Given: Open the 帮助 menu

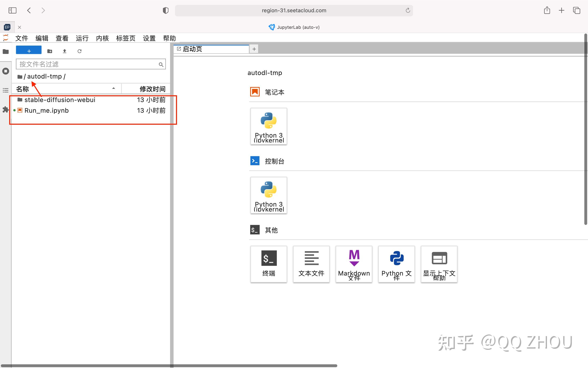Looking at the screenshot, I should [x=169, y=38].
